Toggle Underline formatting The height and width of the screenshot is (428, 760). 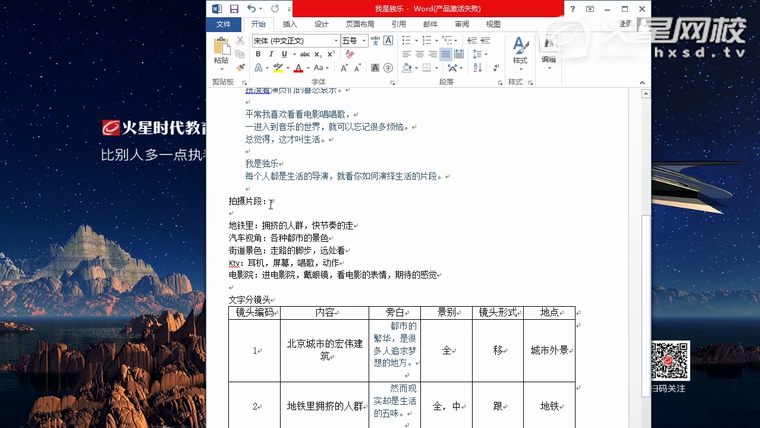click(x=284, y=54)
